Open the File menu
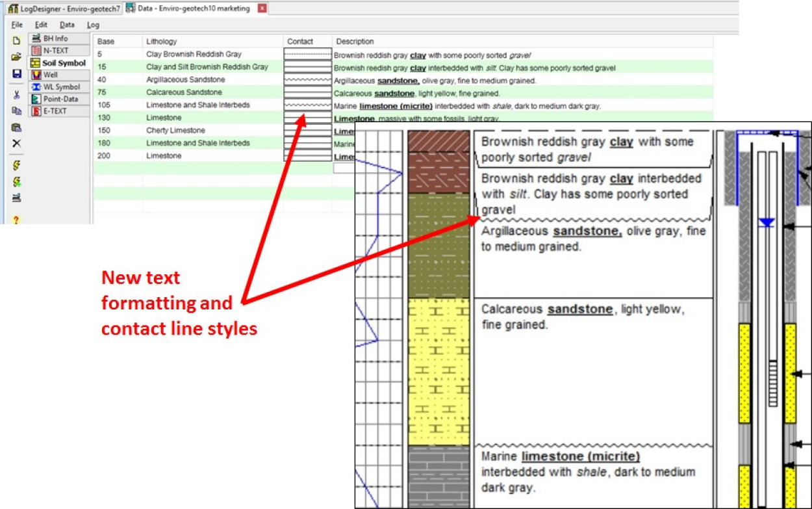Viewport: 812px width, 509px height. 17,25
